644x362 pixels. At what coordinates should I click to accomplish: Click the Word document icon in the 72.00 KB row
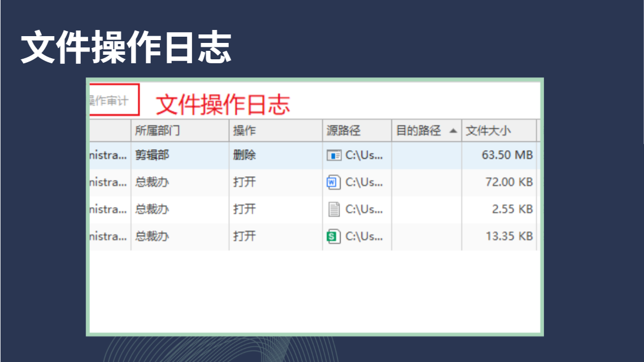(x=333, y=182)
